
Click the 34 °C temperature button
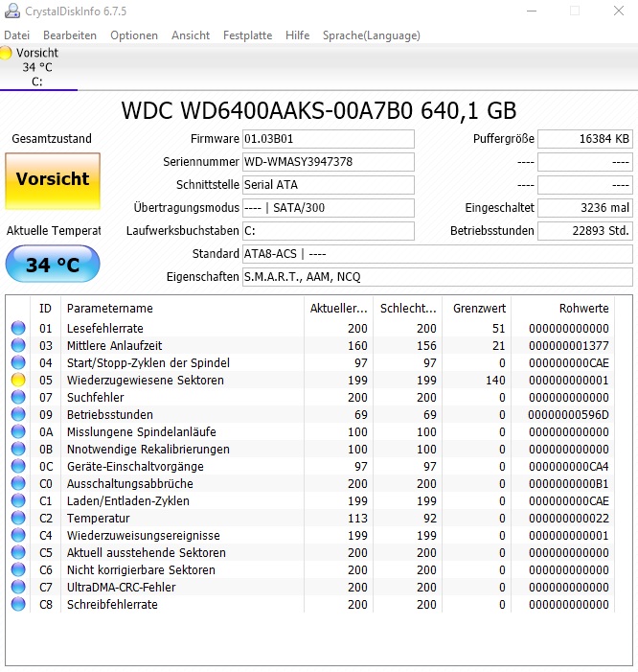tap(53, 264)
